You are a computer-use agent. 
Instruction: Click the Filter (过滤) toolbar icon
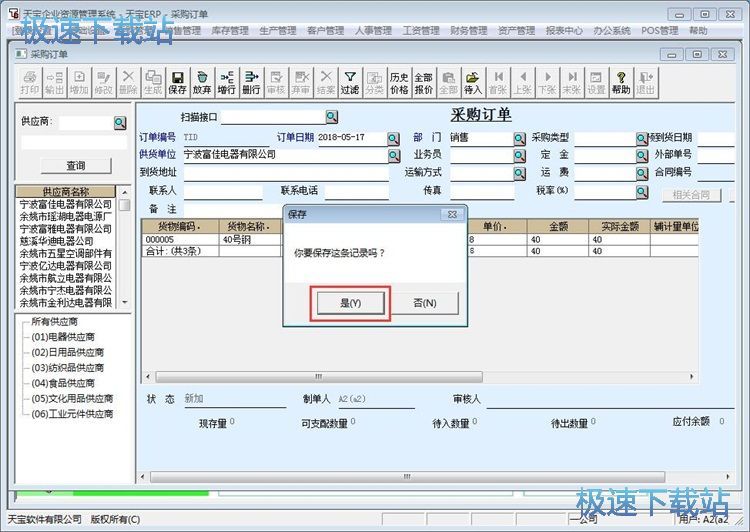(350, 83)
